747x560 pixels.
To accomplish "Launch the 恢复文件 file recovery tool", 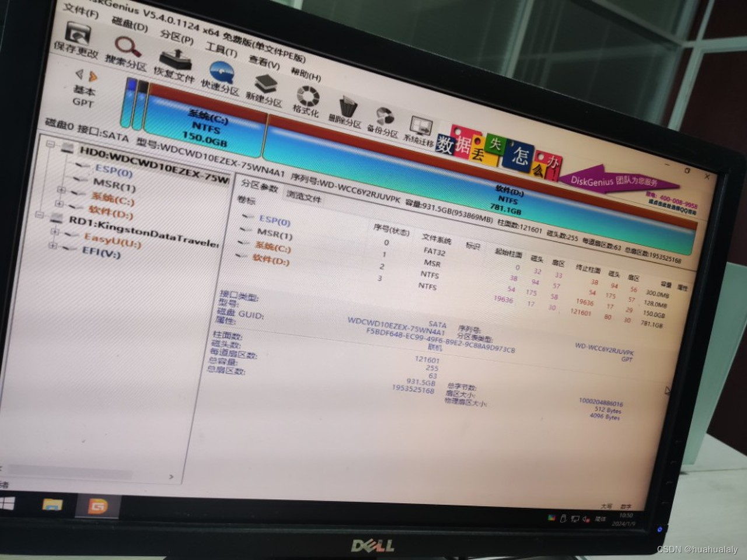I will 175,66.
